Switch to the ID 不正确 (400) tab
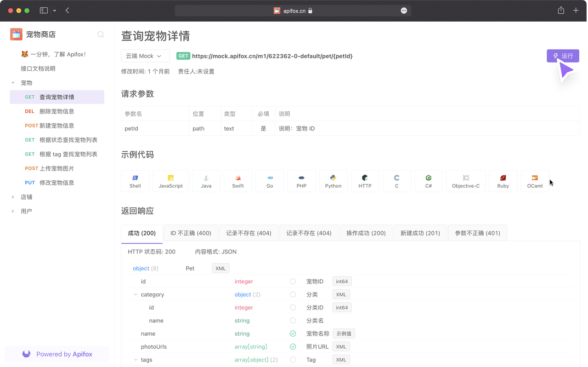This screenshot has width=588, height=367. coord(191,233)
